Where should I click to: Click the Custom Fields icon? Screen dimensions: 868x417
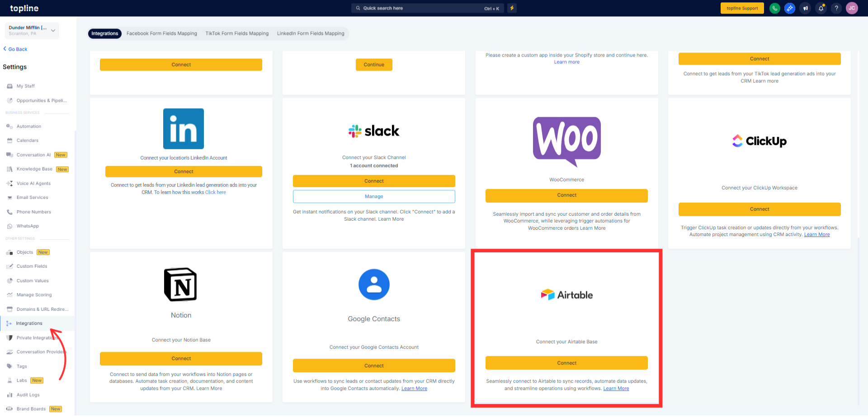coord(9,266)
